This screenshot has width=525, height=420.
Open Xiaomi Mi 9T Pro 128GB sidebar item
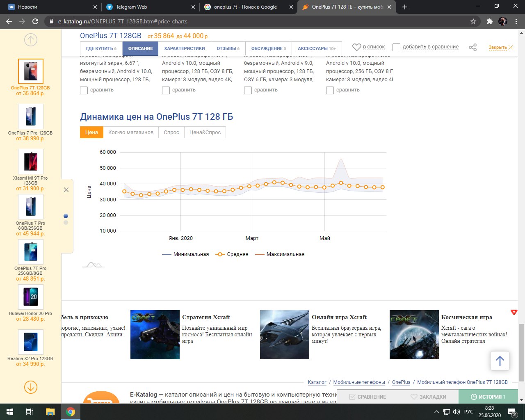tap(30, 170)
